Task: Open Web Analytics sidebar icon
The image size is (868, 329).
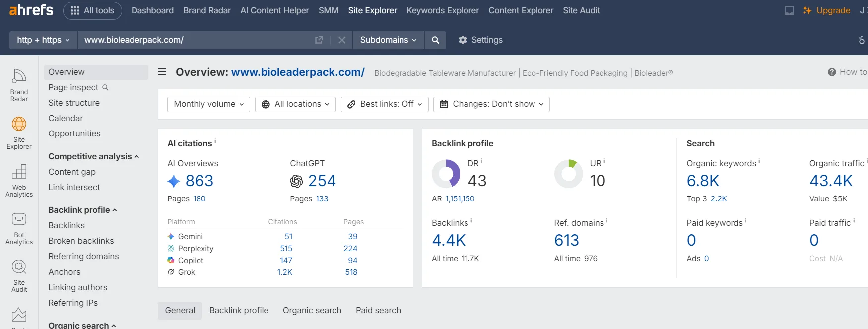Action: [x=19, y=180]
